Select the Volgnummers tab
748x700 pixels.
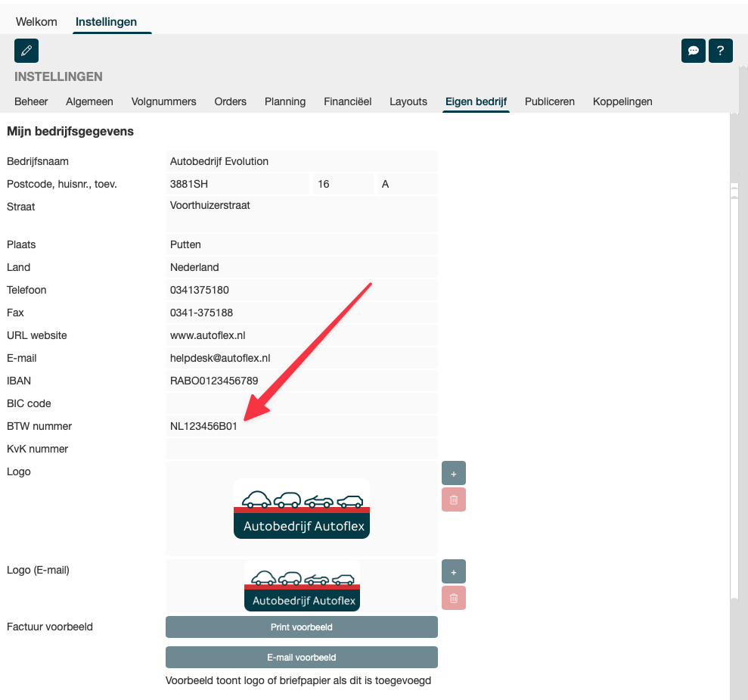163,101
